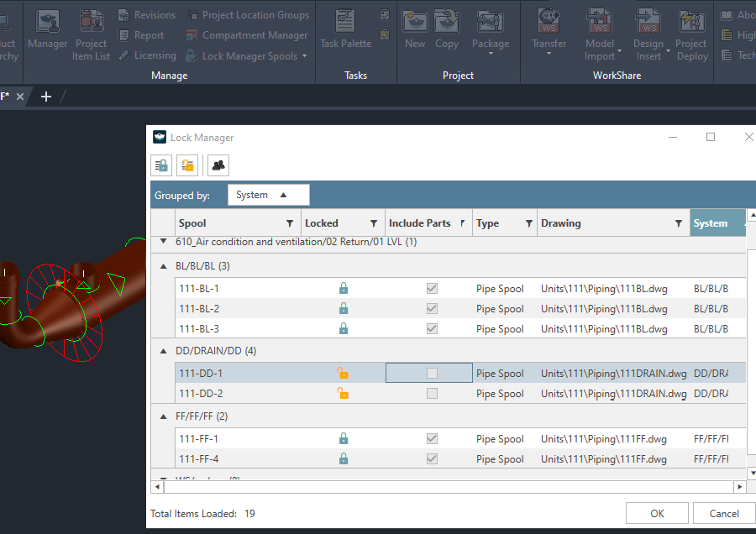This screenshot has width=756, height=534.
Task: Click the Include Parts column header
Action: 419,223
